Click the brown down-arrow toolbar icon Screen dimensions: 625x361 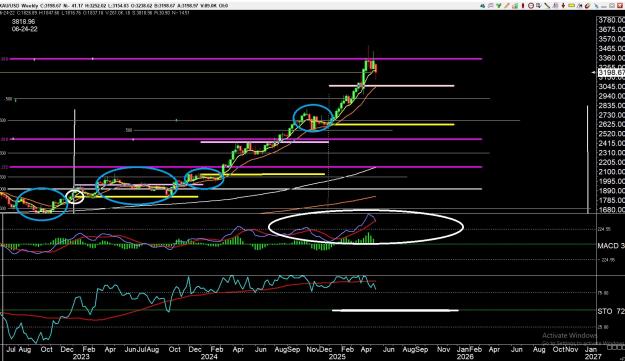[x=563, y=6]
